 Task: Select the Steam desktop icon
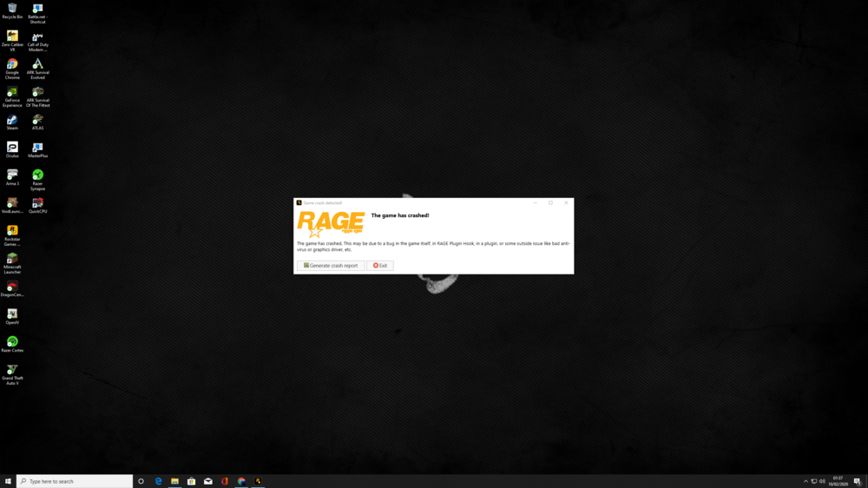point(12,122)
